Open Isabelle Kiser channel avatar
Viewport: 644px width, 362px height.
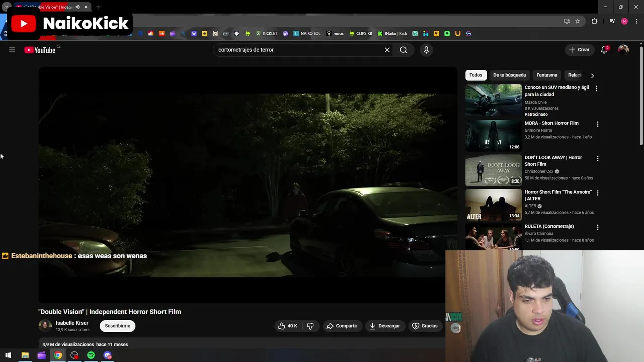click(45, 326)
